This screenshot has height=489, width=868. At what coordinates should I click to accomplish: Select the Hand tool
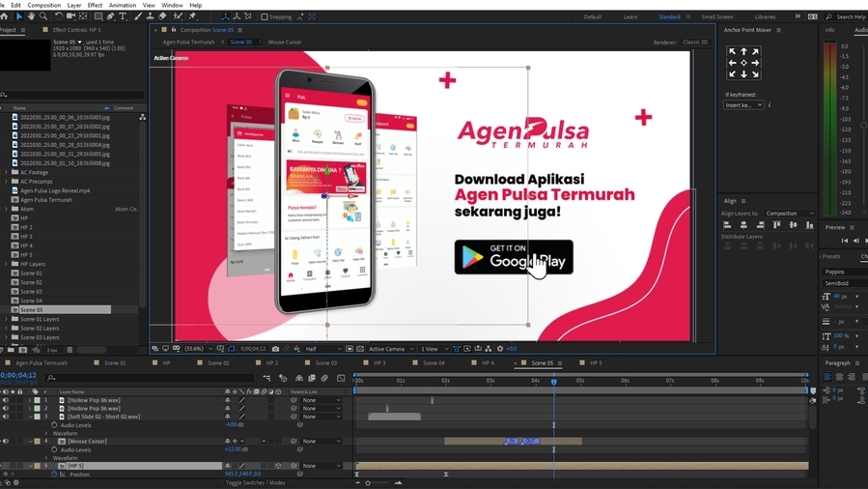pos(31,16)
